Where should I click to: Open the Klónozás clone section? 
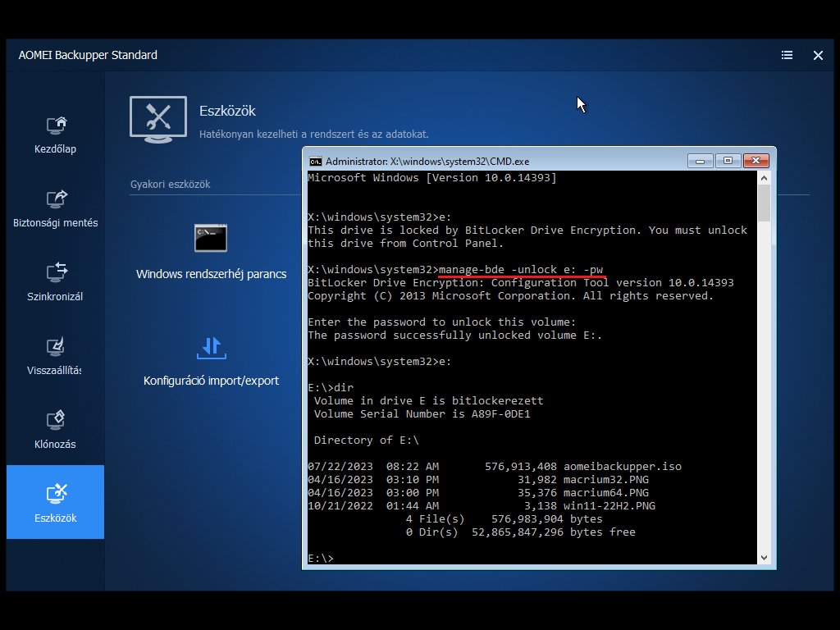(x=55, y=430)
